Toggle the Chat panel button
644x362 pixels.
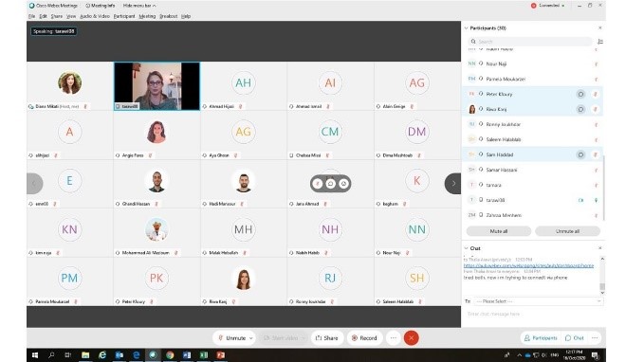point(574,337)
